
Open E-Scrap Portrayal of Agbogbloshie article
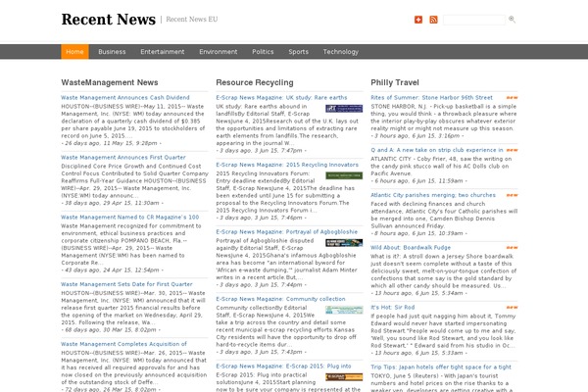tap(287, 232)
